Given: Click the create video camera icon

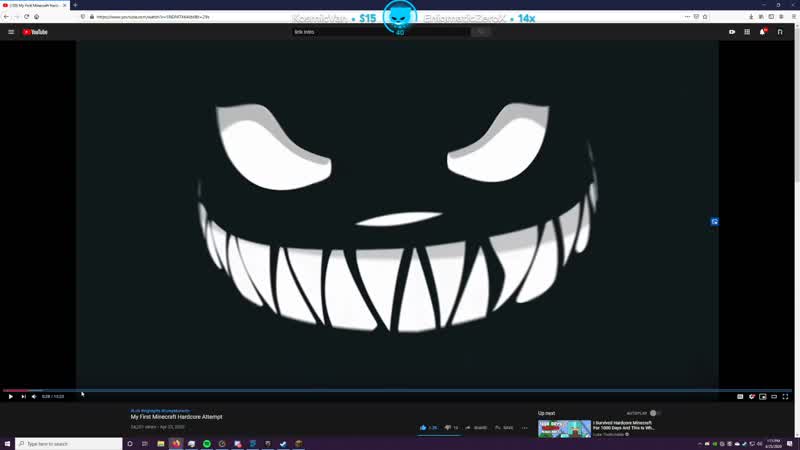Looking at the screenshot, I should click(732, 32).
